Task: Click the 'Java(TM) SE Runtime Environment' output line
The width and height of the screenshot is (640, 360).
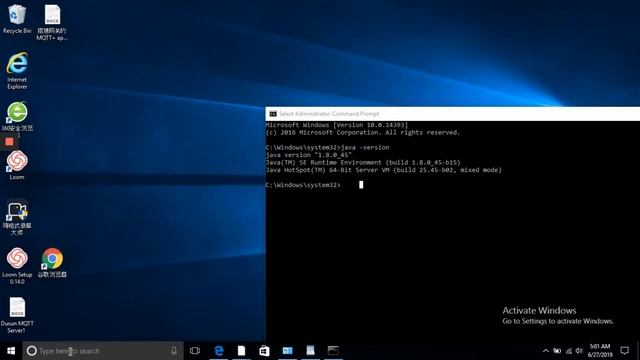Action: click(363, 162)
